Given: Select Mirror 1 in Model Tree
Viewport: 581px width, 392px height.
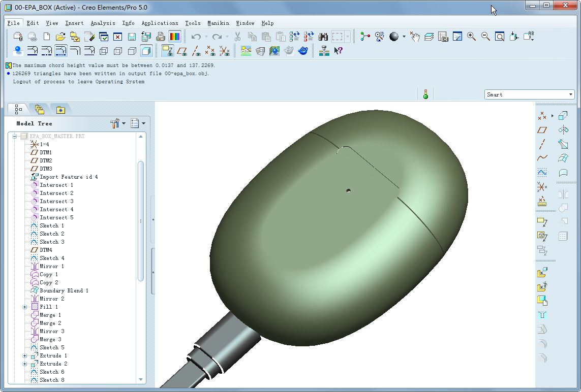Looking at the screenshot, I should point(52,266).
